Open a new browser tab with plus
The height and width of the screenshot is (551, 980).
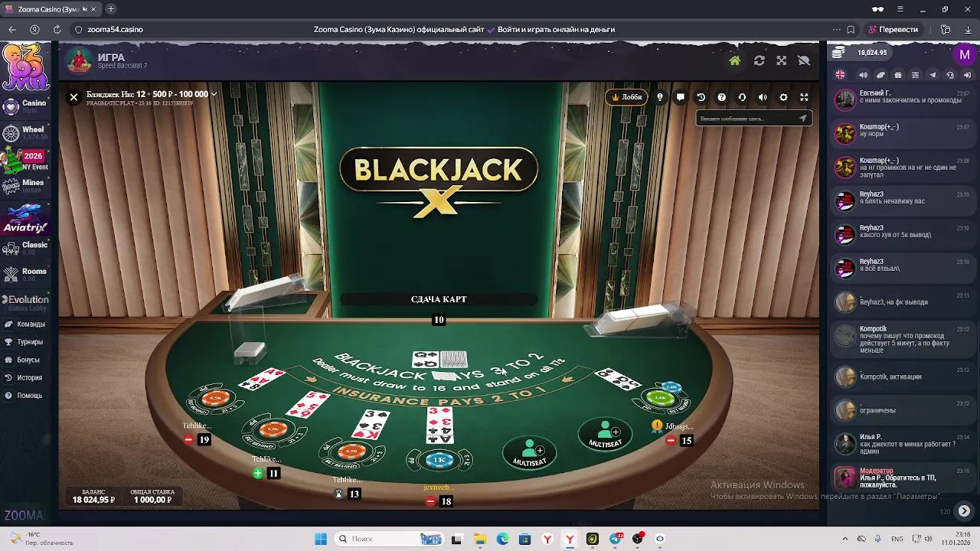[111, 9]
